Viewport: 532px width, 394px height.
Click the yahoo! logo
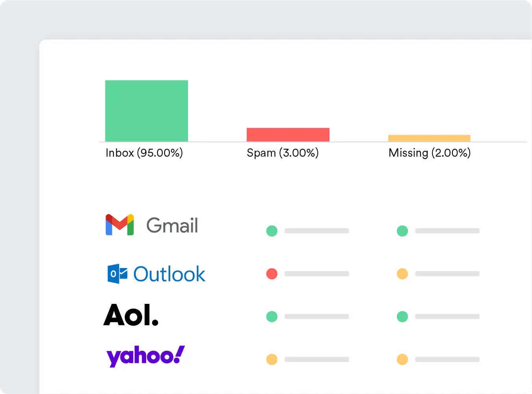point(145,356)
